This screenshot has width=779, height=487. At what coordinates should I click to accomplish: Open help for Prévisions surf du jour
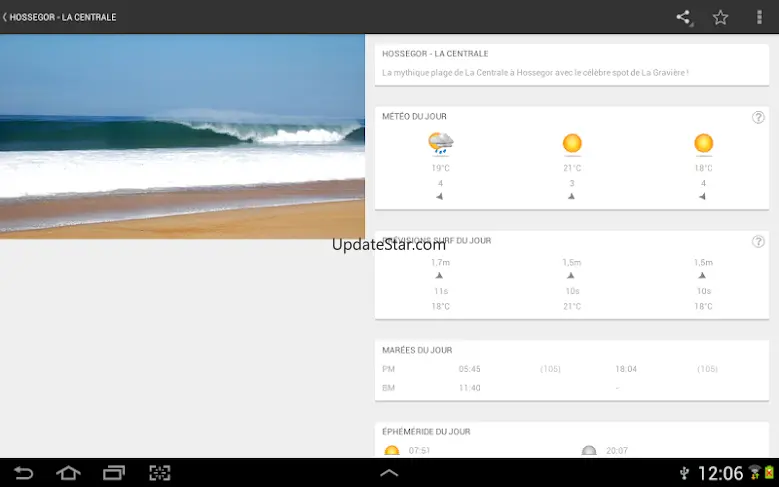(758, 242)
